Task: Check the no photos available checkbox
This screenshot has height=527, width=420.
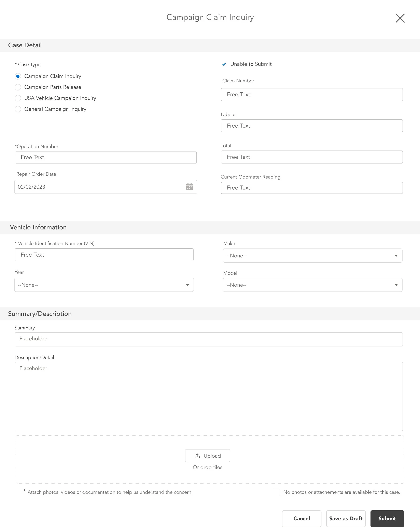Action: (x=277, y=492)
